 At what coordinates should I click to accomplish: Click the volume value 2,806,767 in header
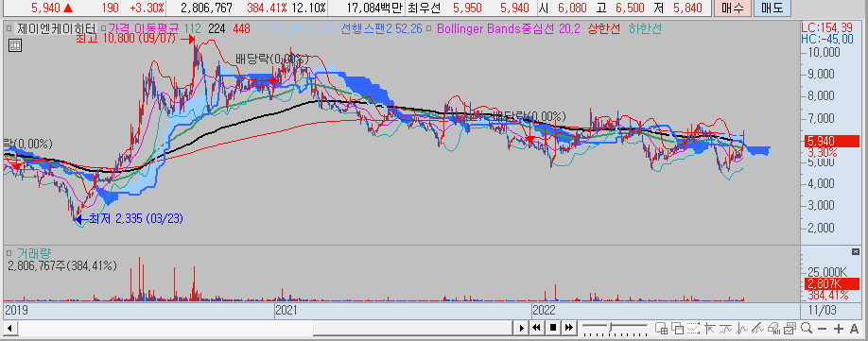(206, 8)
